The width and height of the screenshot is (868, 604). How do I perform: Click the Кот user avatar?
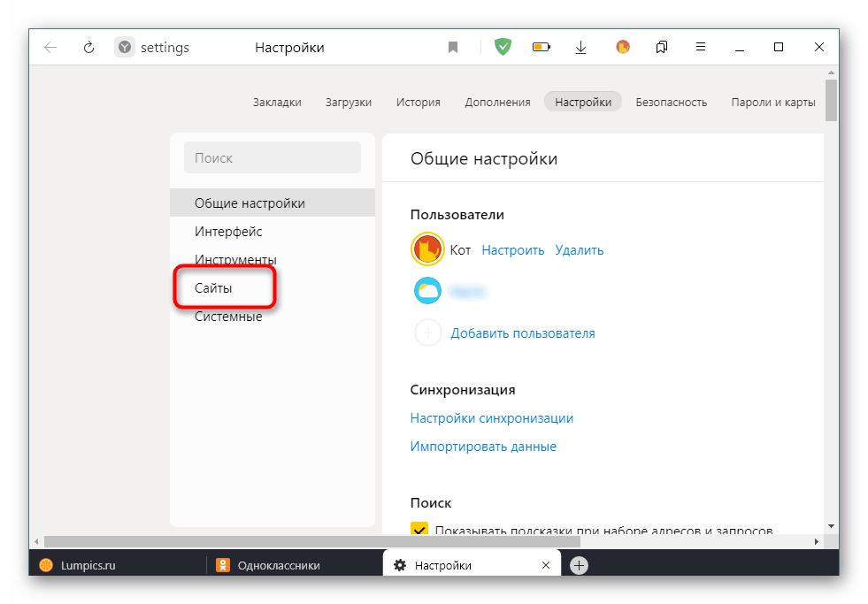427,250
